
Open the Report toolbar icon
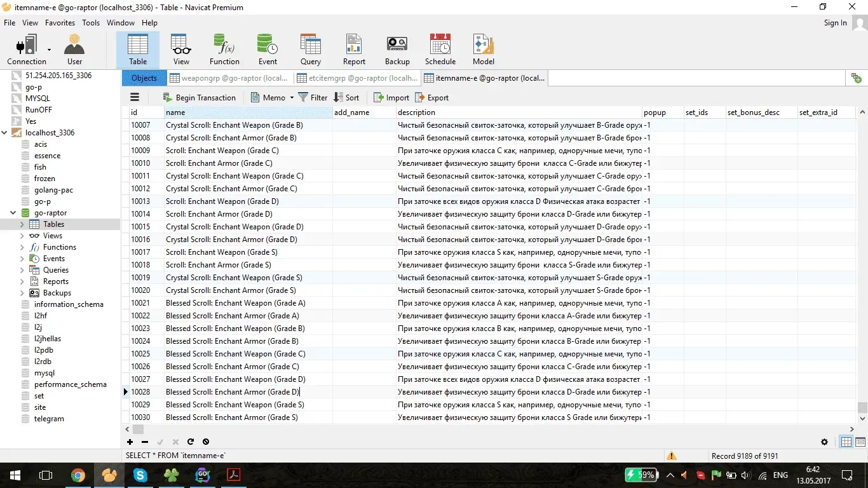[354, 50]
